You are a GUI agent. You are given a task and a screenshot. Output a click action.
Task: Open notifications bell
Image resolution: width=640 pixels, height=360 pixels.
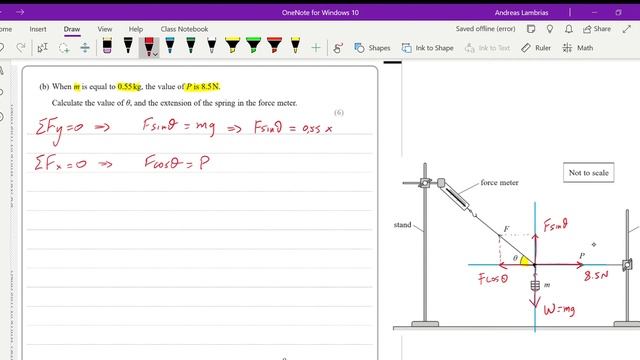pos(569,29)
